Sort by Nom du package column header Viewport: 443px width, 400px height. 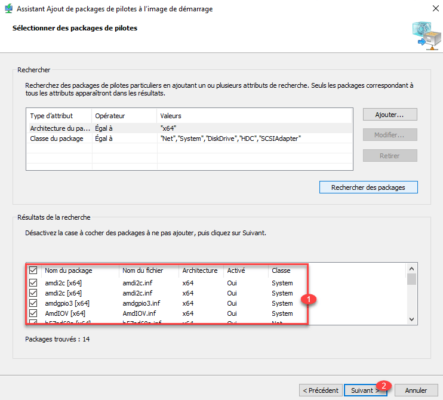point(69,270)
